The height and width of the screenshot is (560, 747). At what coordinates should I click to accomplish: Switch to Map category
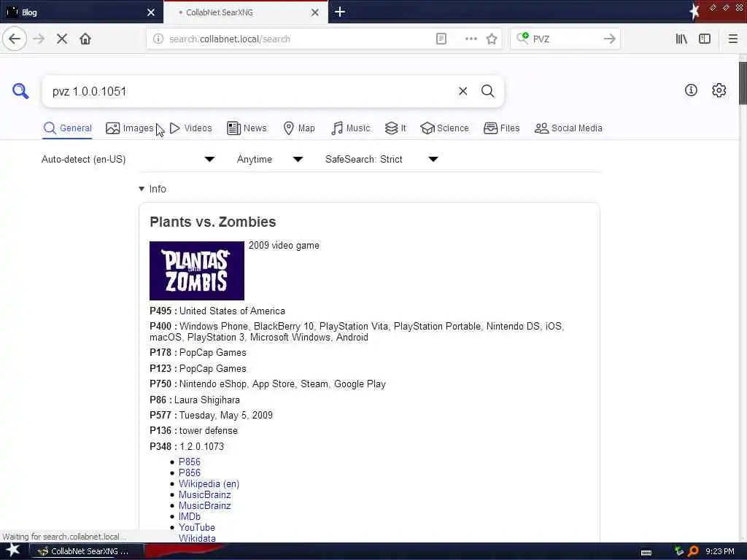pos(299,128)
